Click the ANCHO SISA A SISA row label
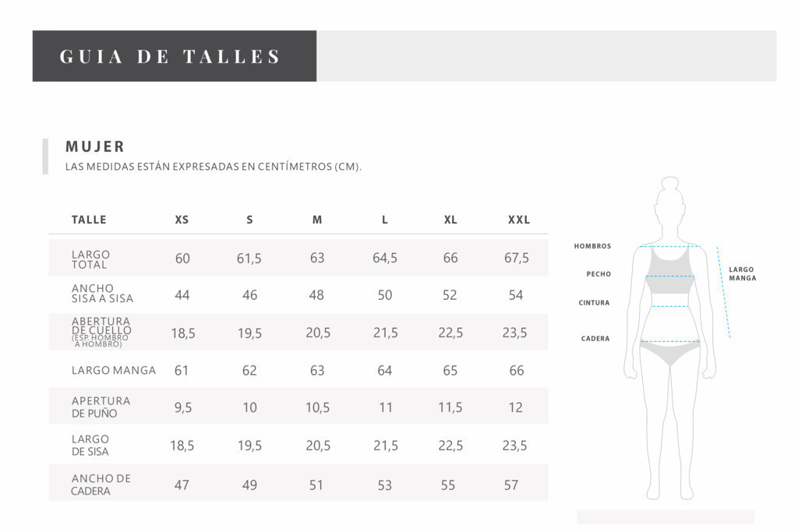The height and width of the screenshot is (532, 798). click(x=102, y=294)
